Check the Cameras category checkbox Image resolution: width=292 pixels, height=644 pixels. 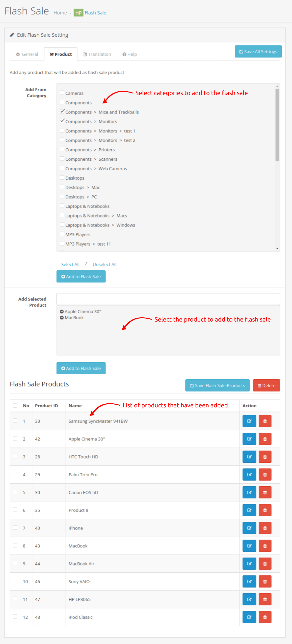coord(62,93)
